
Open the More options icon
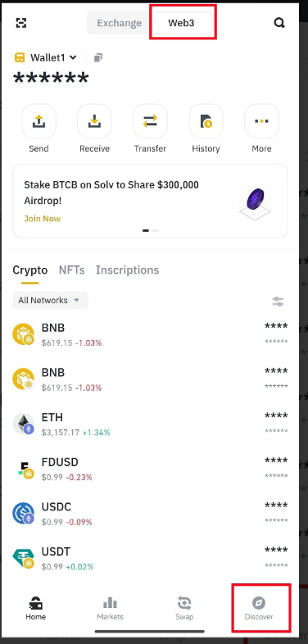[x=261, y=121]
